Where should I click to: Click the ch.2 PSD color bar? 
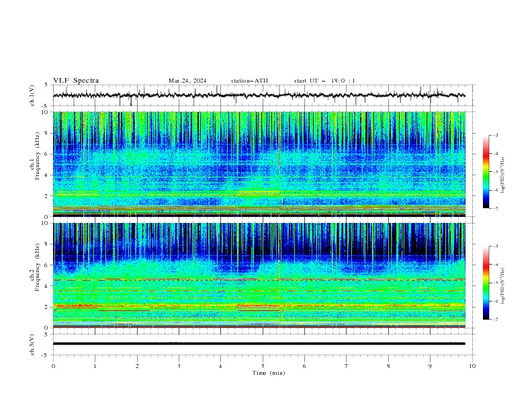[486, 283]
